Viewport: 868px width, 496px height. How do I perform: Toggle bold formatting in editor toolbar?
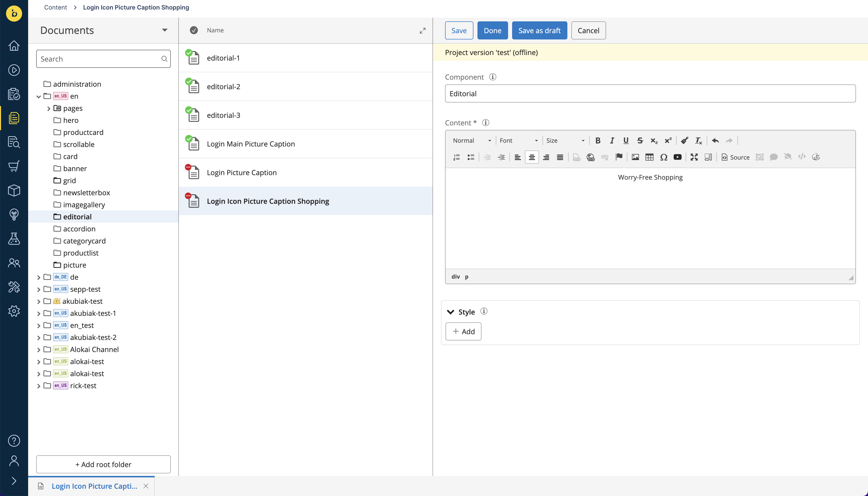pos(598,140)
